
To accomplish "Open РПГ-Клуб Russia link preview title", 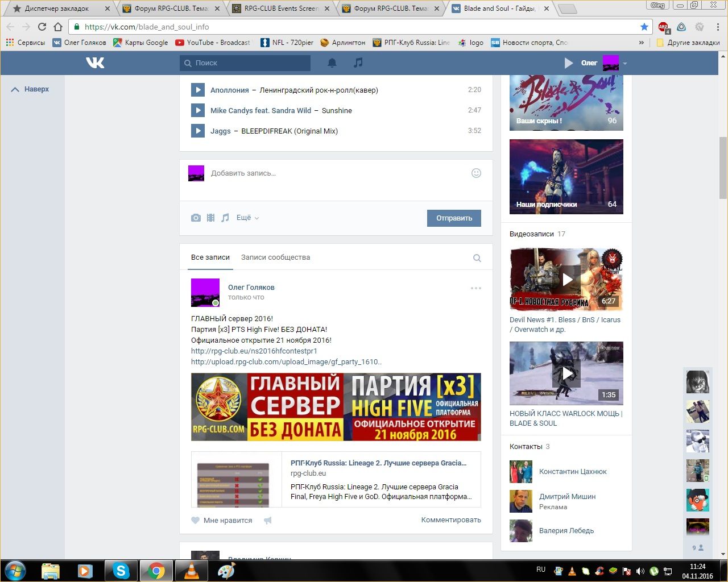I will tap(379, 463).
